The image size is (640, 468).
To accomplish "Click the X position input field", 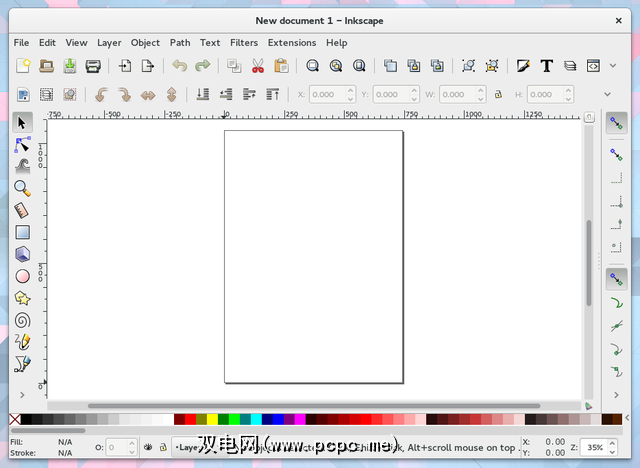I will 327,95.
